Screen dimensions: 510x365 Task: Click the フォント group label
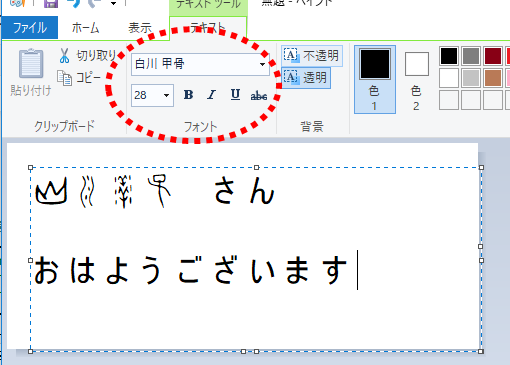(x=201, y=127)
